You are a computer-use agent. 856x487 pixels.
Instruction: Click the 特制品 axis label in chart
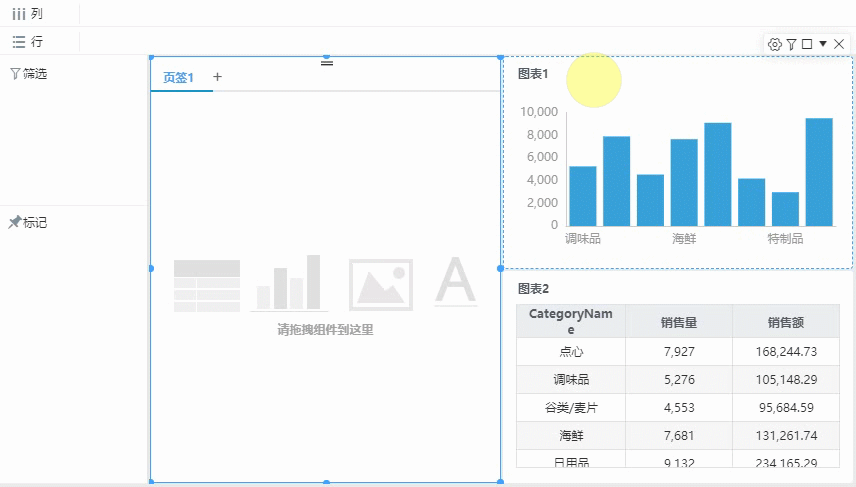[785, 239]
